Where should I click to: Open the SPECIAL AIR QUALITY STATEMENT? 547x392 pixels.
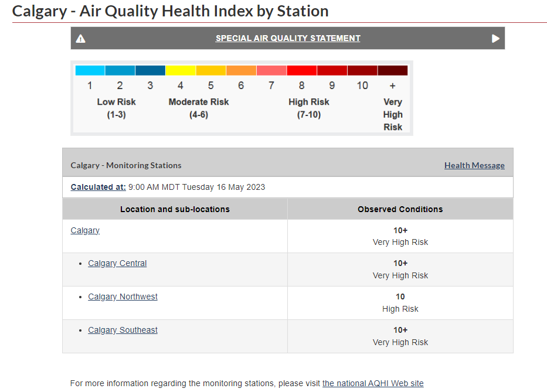pyautogui.click(x=287, y=38)
